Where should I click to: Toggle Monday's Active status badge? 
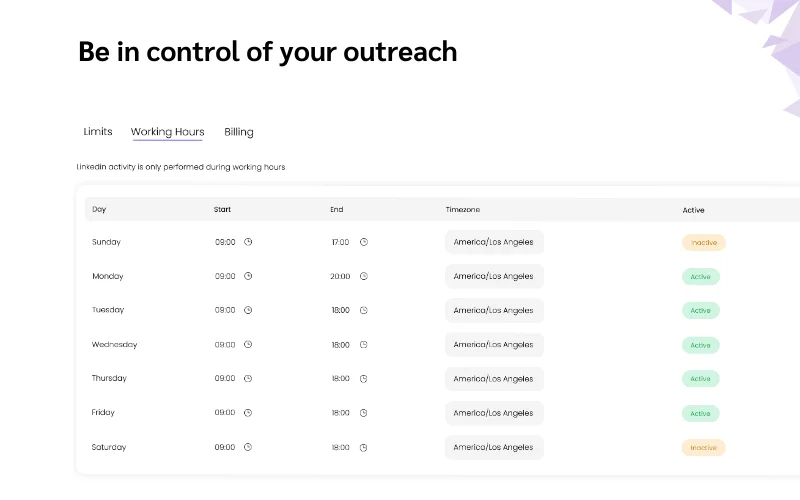pos(701,277)
